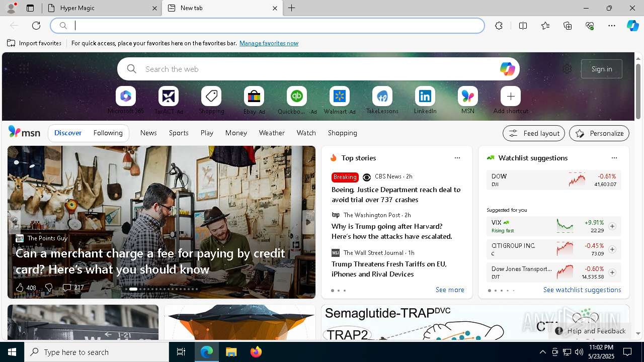
Task: Open Shopping shortcut tile
Action: coord(211,100)
